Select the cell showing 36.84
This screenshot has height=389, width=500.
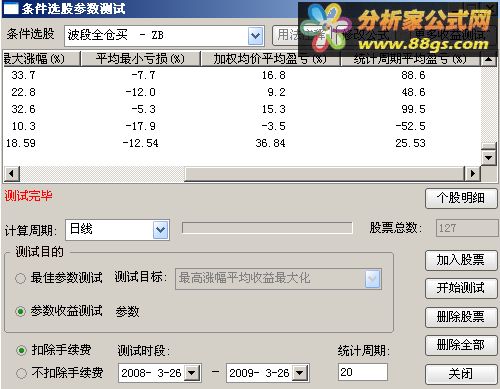(x=270, y=143)
